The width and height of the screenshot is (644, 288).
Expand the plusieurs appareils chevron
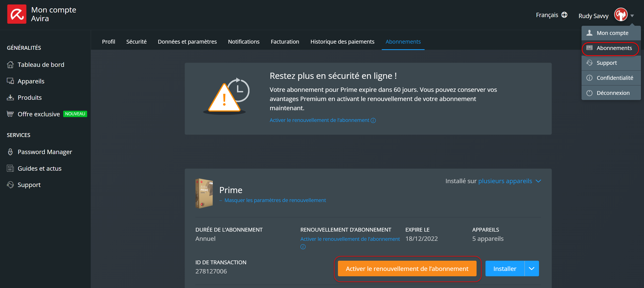538,181
